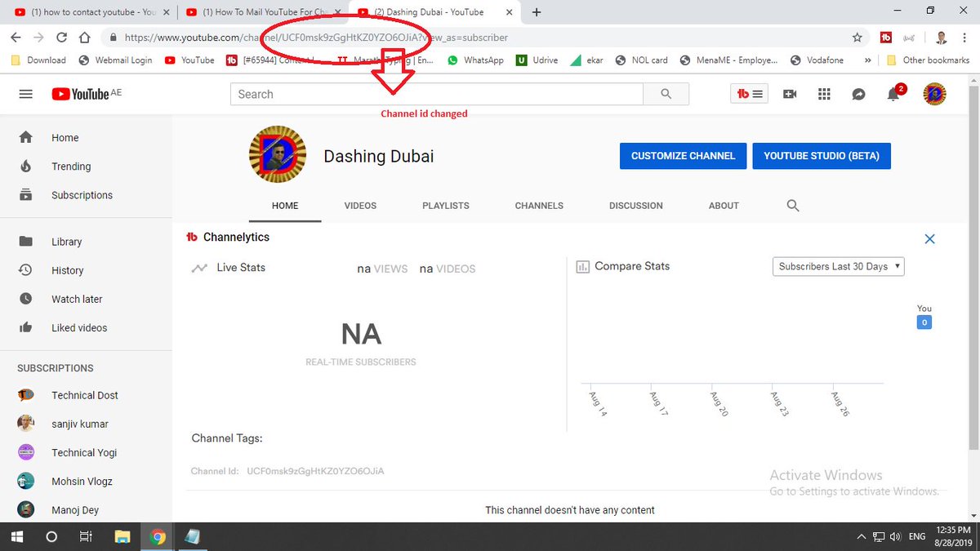
Task: Click the Dashing Dubai channel avatar
Action: (x=278, y=155)
